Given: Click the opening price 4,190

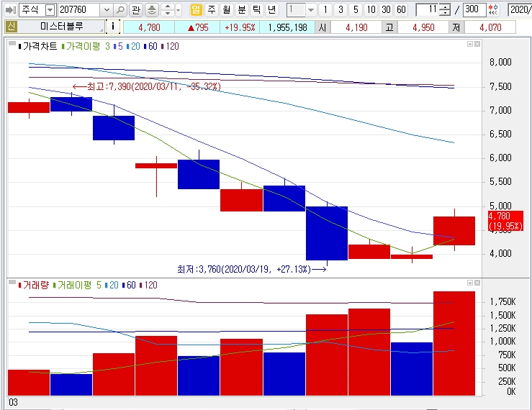Looking at the screenshot, I should click(356, 27).
